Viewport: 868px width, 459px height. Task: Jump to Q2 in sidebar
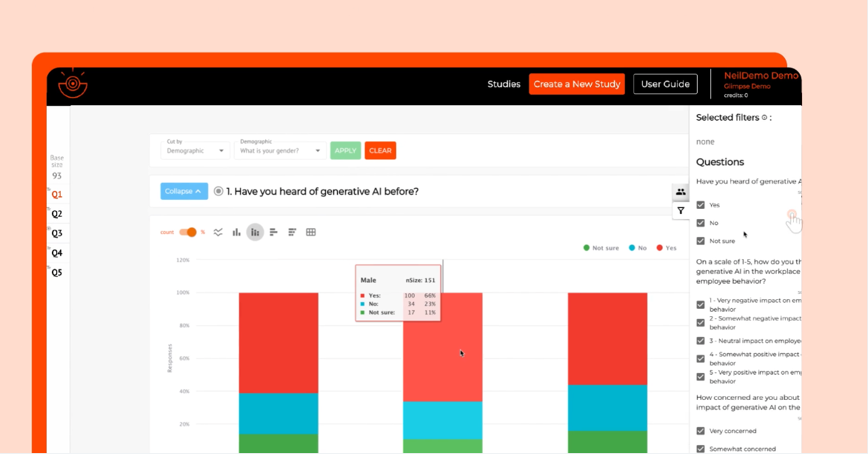(57, 214)
